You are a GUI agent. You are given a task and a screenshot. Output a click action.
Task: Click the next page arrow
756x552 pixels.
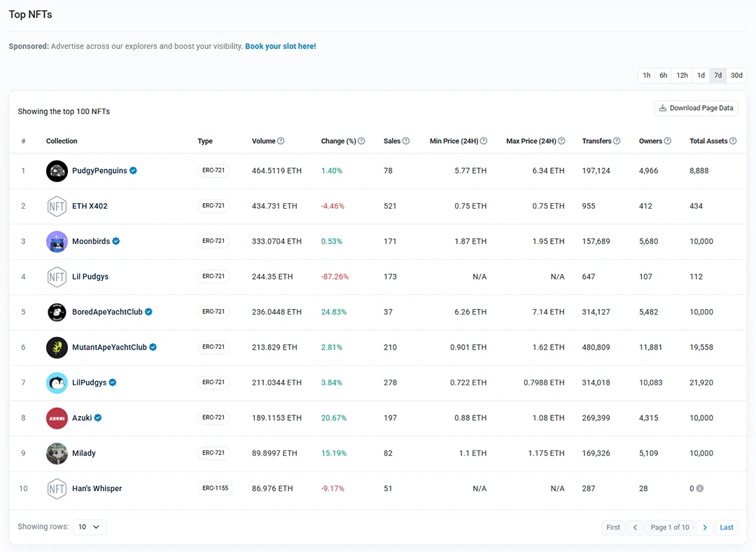pos(705,527)
